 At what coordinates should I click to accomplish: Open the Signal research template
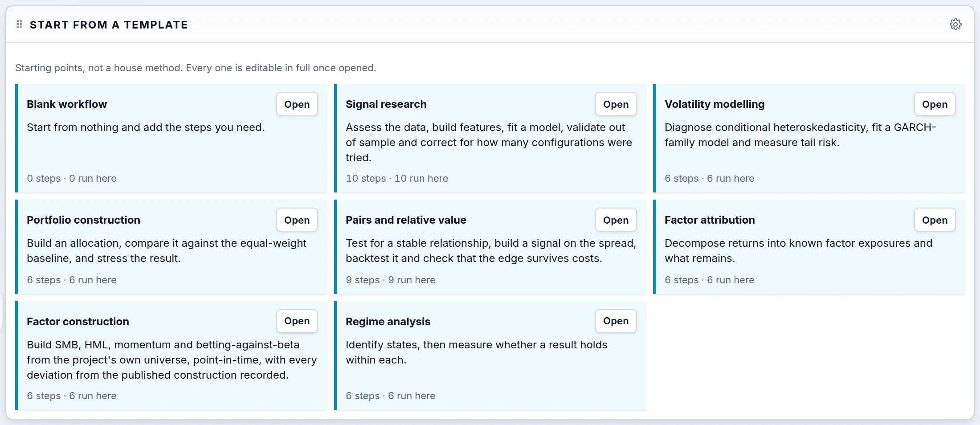pyautogui.click(x=616, y=104)
